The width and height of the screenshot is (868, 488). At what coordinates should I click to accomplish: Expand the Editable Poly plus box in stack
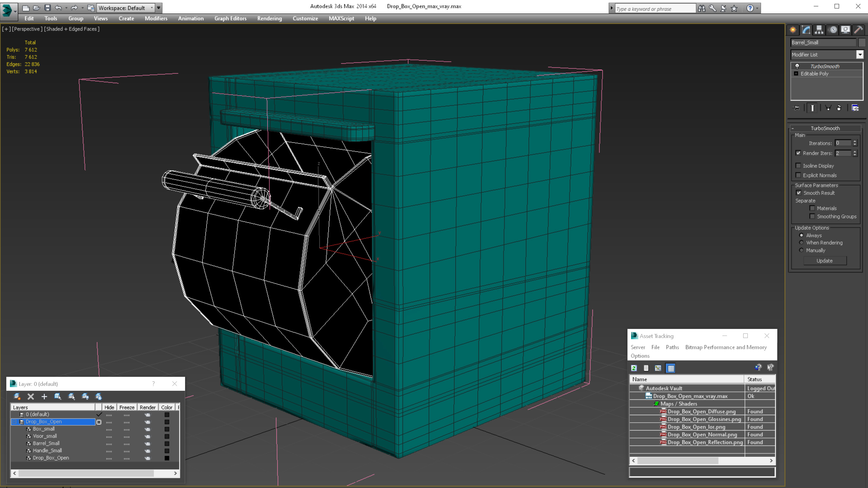click(x=796, y=74)
